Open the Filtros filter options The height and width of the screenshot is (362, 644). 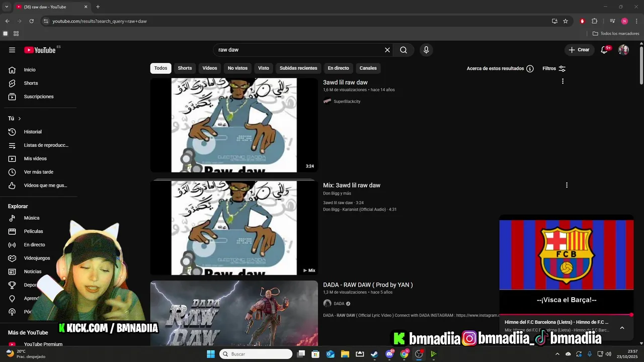(x=554, y=68)
